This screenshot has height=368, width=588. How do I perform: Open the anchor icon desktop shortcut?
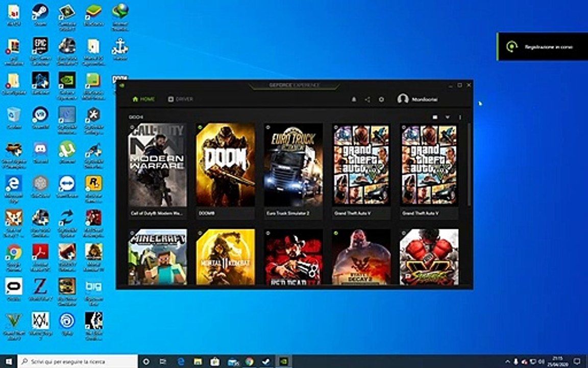click(x=120, y=50)
